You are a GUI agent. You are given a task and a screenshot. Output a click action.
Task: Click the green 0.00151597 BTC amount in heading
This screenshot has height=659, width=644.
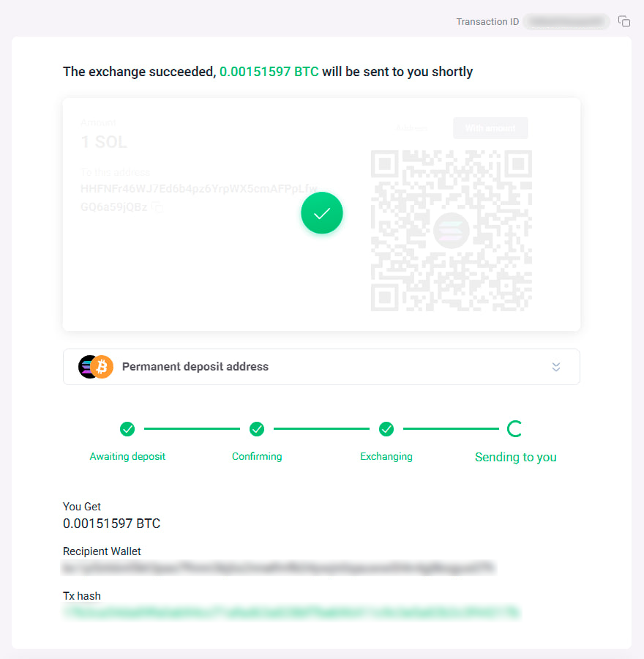pos(269,72)
